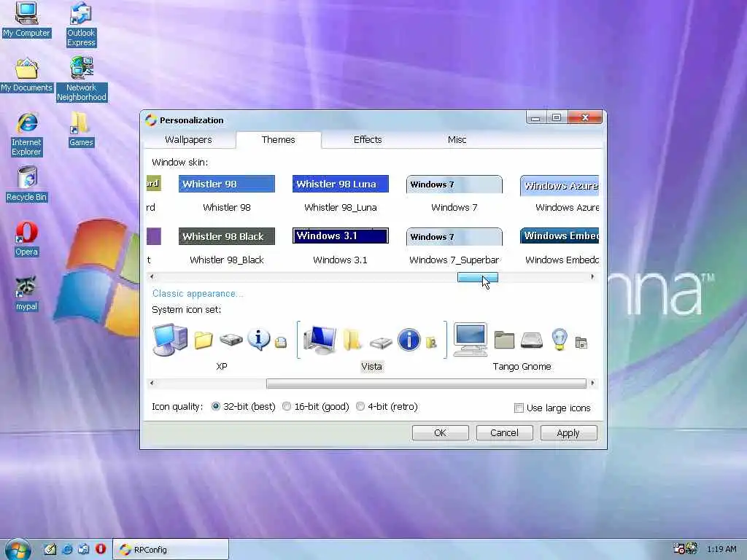Viewport: 747px width, 560px height.
Task: Choose the Windows Embedded skin
Action: [x=560, y=246]
